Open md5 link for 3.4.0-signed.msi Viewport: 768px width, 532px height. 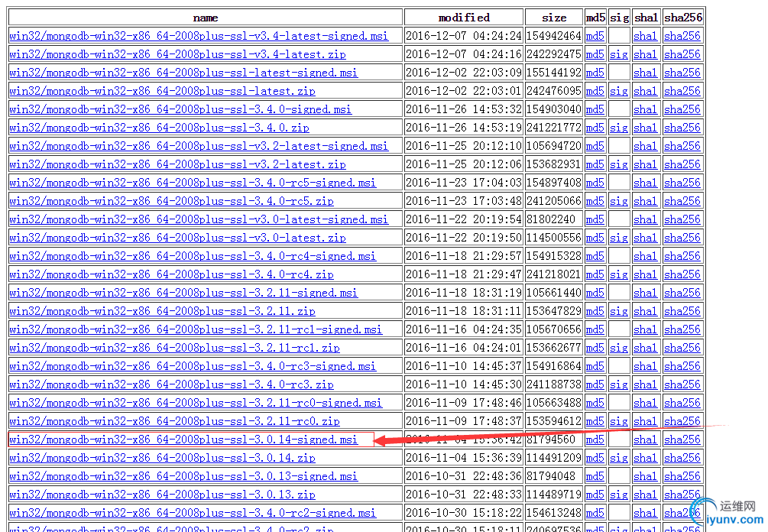[x=595, y=109]
